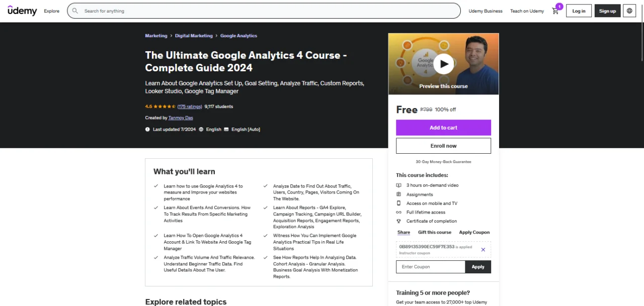This screenshot has height=306, width=644.
Task: Click the search magnifier icon
Action: (x=75, y=11)
